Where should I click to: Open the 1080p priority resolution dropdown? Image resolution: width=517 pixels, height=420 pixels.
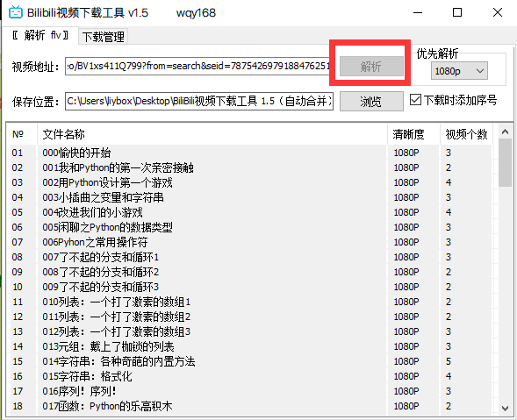(459, 71)
